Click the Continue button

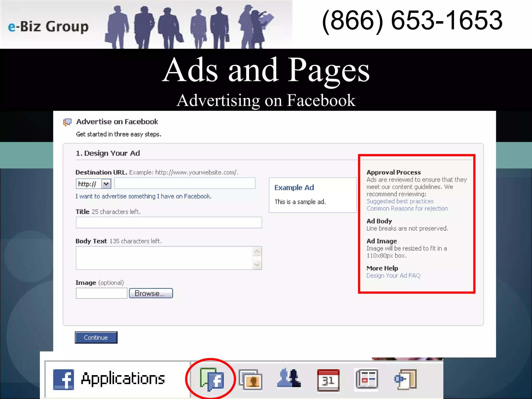(x=96, y=337)
